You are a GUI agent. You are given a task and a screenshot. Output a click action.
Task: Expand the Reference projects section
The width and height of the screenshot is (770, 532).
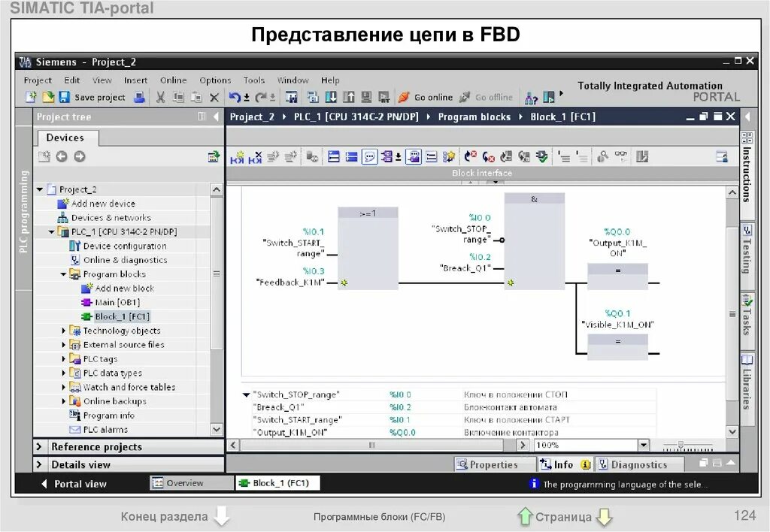tap(39, 446)
